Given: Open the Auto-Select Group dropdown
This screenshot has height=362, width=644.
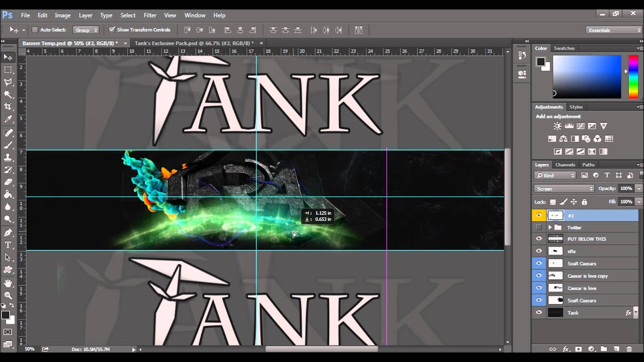Looking at the screenshot, I should 86,30.
